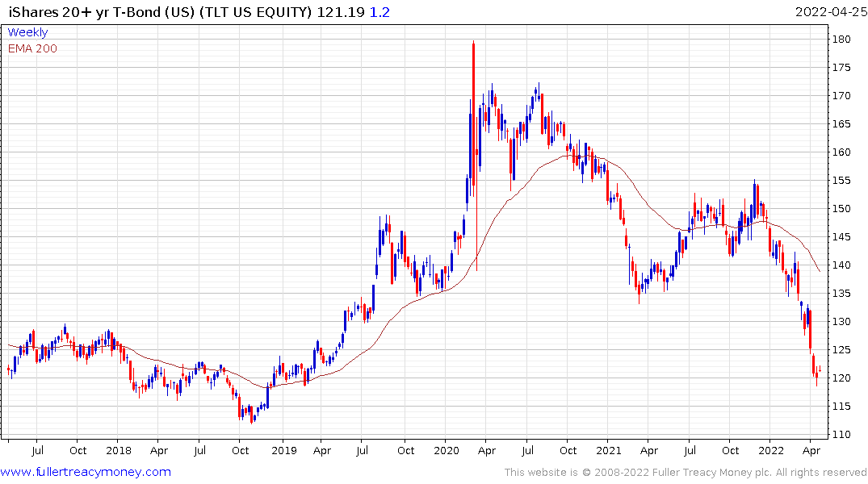This screenshot has height=484, width=868.
Task: Select the date 2022-04-25
Action: [x=831, y=12]
